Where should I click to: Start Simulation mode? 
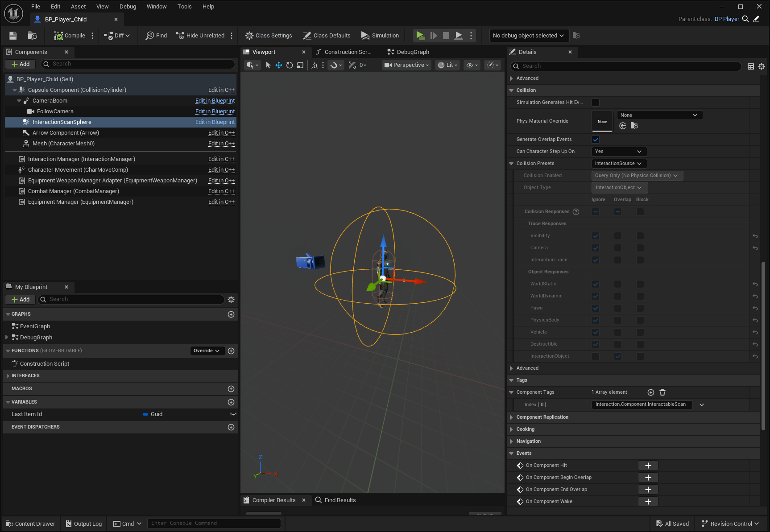(x=380, y=35)
